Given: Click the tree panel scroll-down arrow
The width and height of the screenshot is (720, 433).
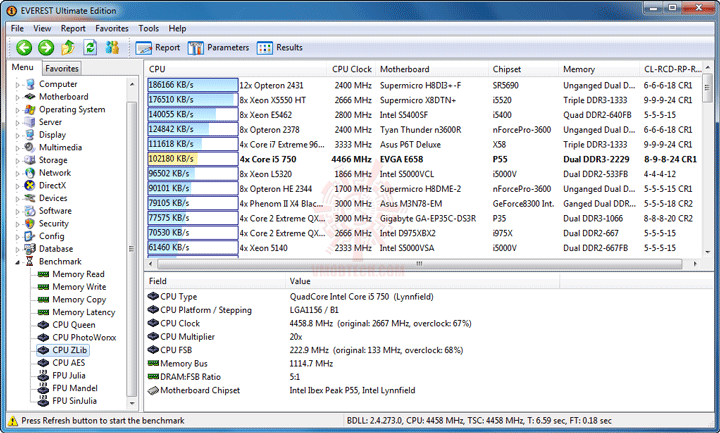Looking at the screenshot, I should pyautogui.click(x=132, y=403).
